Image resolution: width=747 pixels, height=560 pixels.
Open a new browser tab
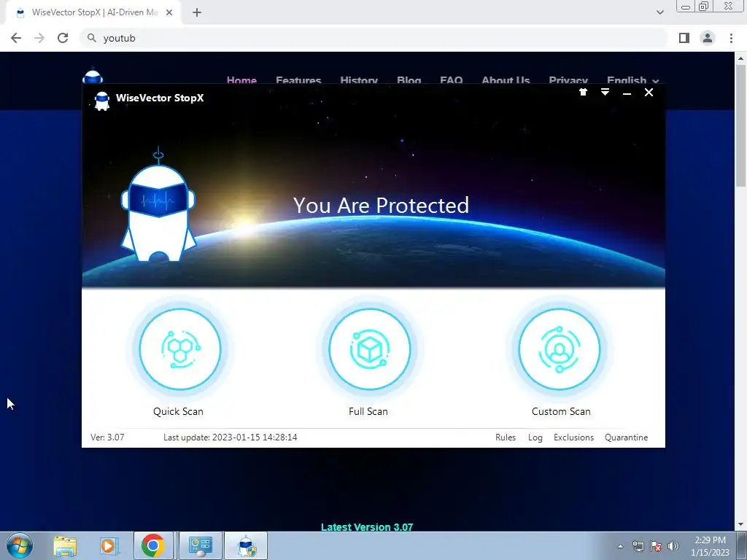click(197, 12)
